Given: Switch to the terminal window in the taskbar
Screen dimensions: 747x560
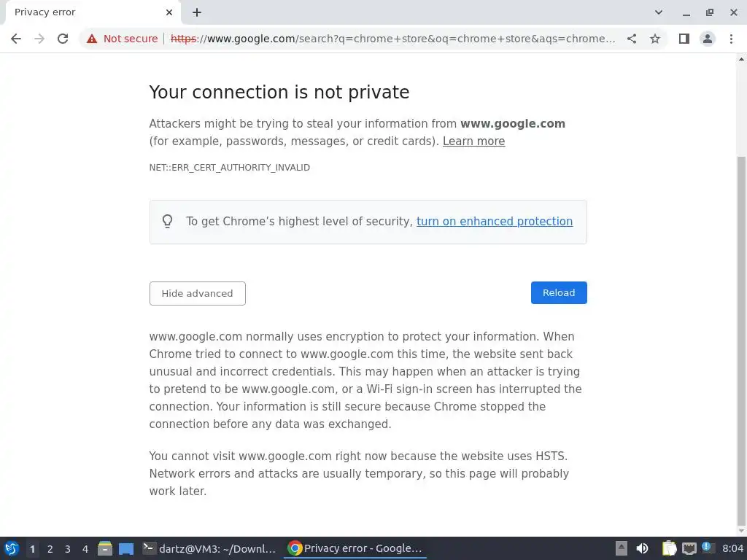Looking at the screenshot, I should tap(209, 548).
